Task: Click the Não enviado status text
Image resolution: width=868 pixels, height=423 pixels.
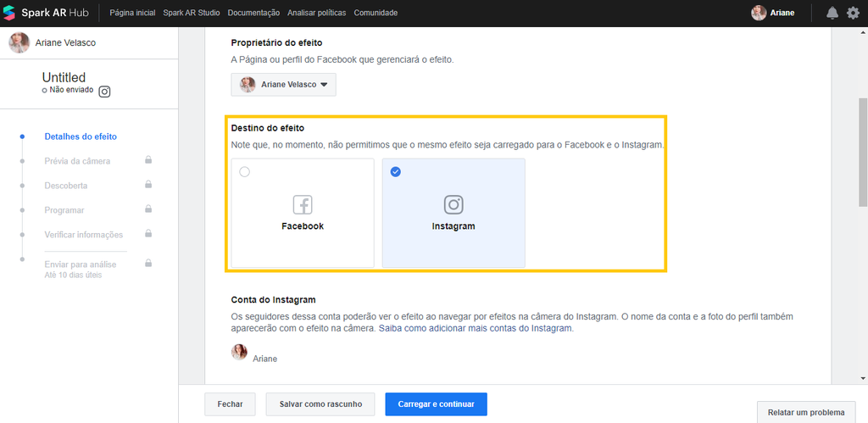Action: click(x=71, y=90)
